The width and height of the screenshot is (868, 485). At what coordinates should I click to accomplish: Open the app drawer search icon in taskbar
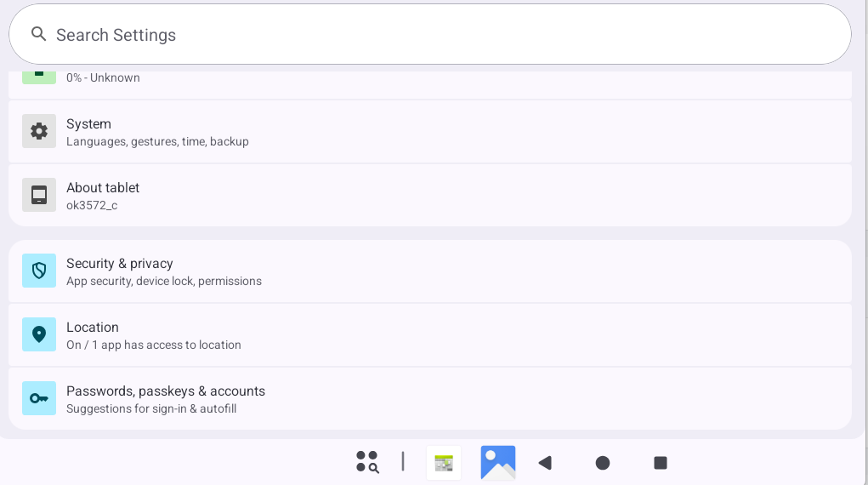tap(367, 462)
